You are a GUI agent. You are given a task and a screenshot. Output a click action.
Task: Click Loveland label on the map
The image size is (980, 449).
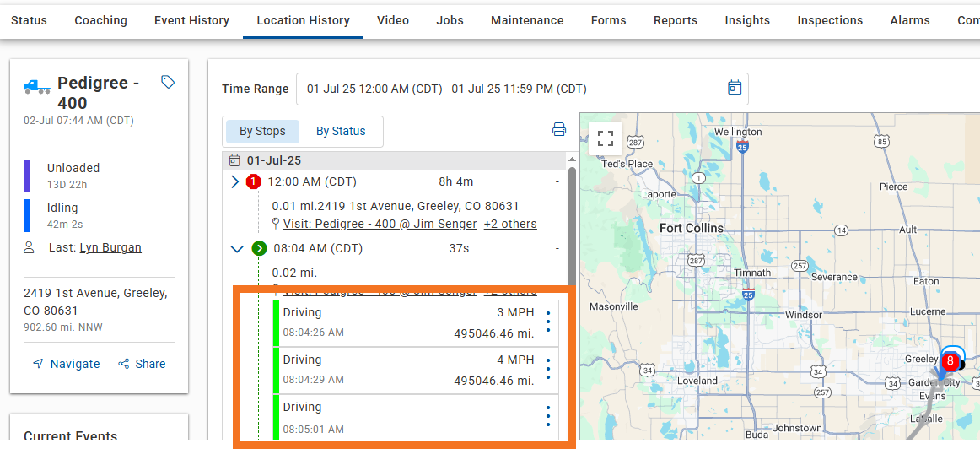pyautogui.click(x=697, y=380)
